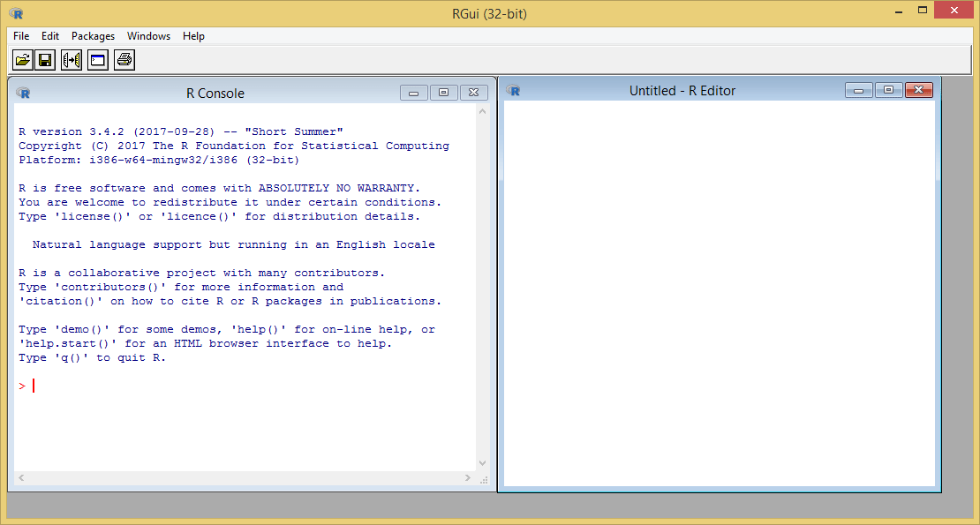Image resolution: width=980 pixels, height=525 pixels.
Task: Click the console scroll down arrow
Action: pos(483,463)
